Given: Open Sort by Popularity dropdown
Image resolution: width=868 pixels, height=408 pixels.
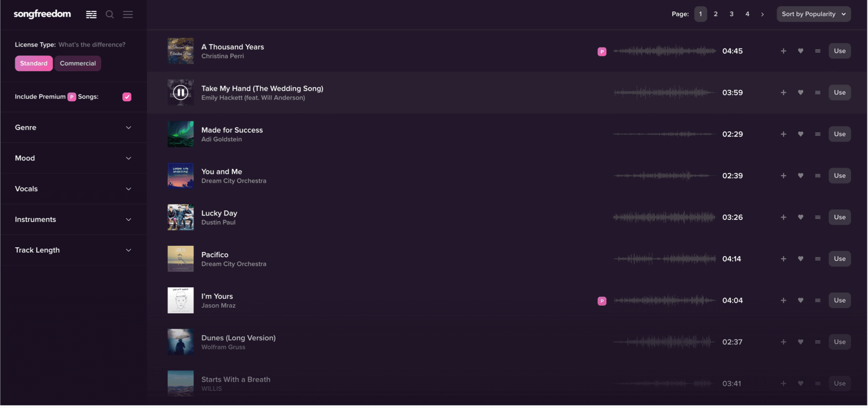Looking at the screenshot, I should 813,14.
